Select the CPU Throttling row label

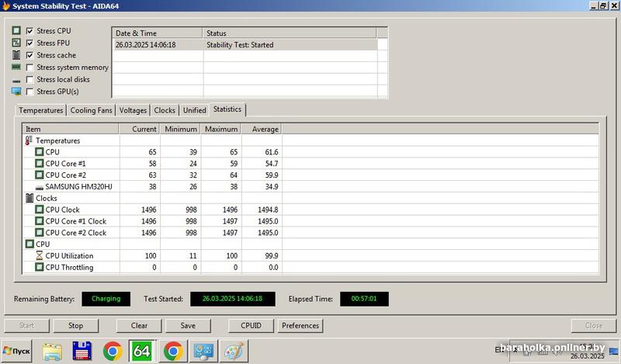[x=69, y=267]
